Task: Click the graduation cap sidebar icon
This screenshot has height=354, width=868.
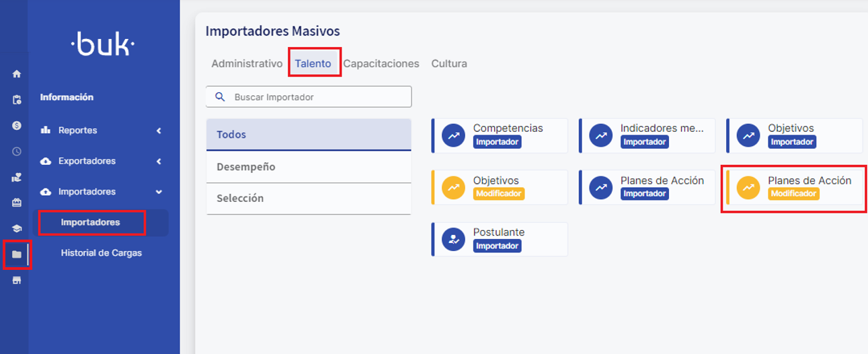Action: click(x=17, y=229)
